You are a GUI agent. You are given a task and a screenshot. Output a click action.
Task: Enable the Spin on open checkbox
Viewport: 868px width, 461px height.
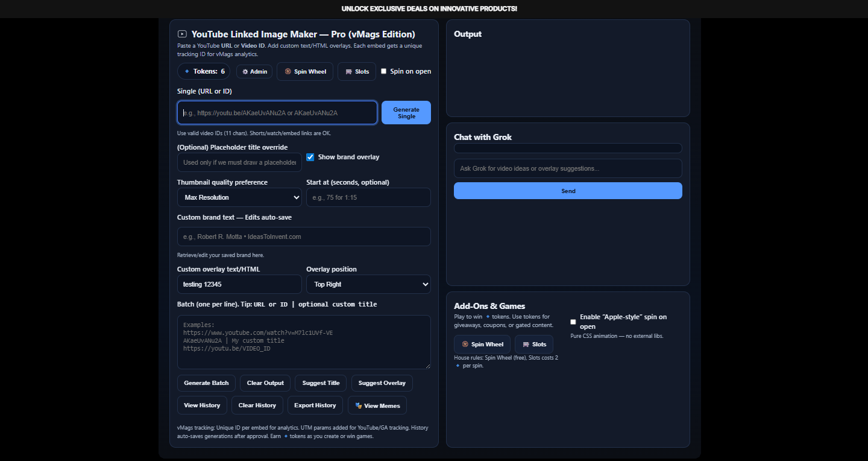pos(383,71)
